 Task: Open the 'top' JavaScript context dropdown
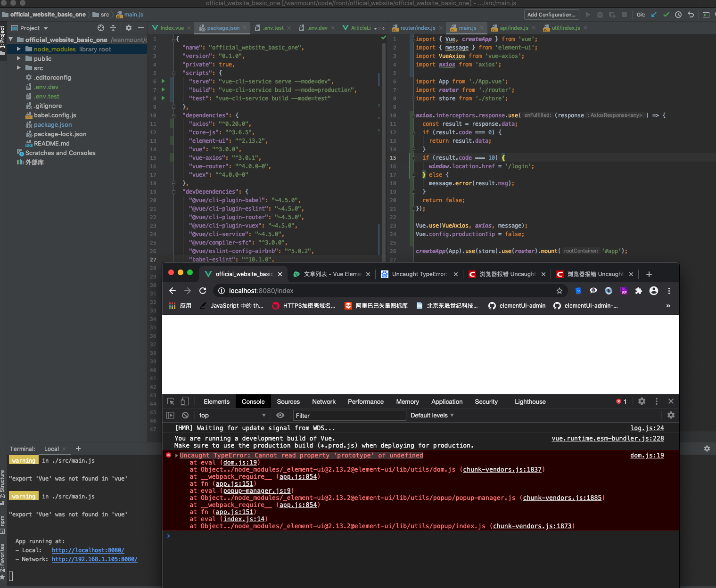(x=232, y=415)
